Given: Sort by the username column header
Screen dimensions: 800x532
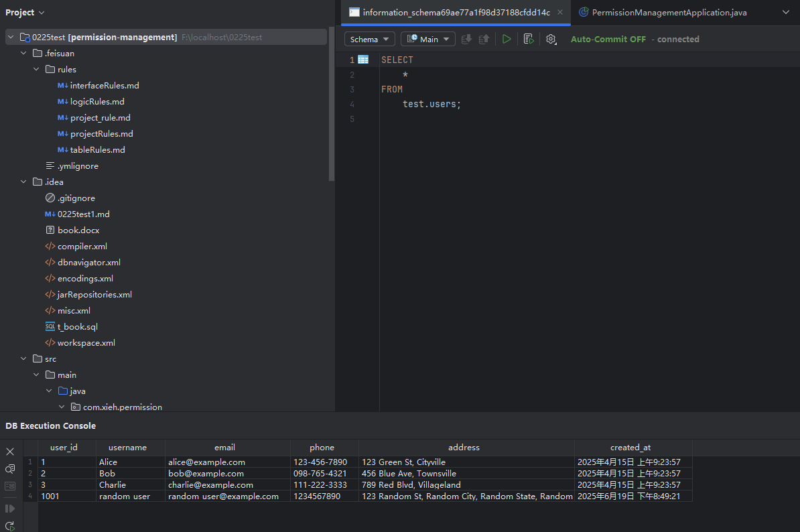Looking at the screenshot, I should (x=127, y=448).
